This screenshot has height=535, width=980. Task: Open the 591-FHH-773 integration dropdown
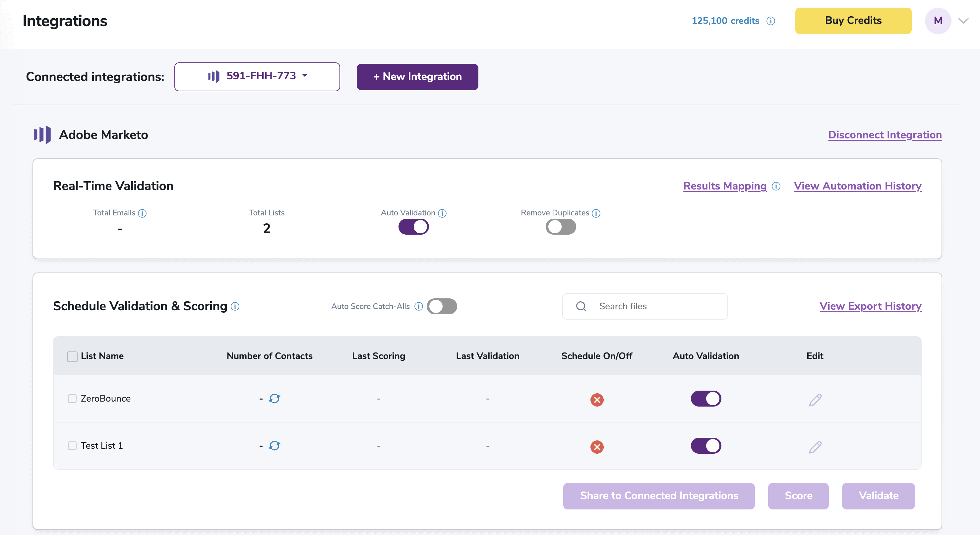pyautogui.click(x=257, y=77)
